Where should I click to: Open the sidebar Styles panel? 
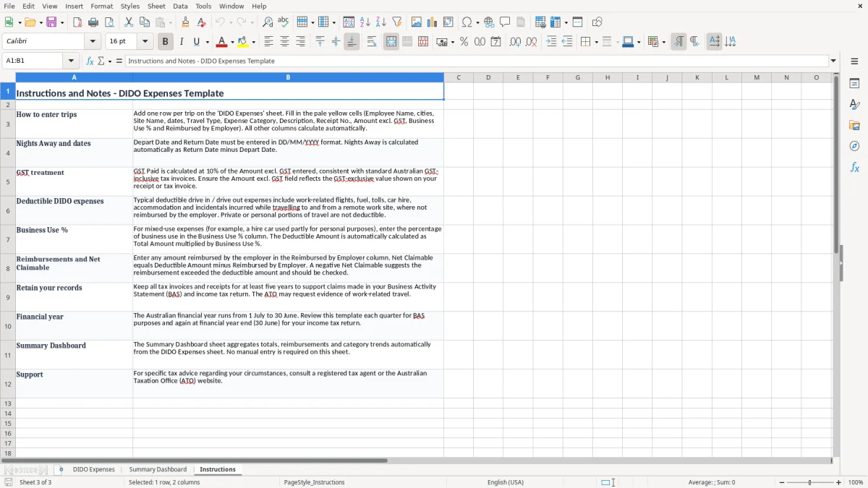854,105
